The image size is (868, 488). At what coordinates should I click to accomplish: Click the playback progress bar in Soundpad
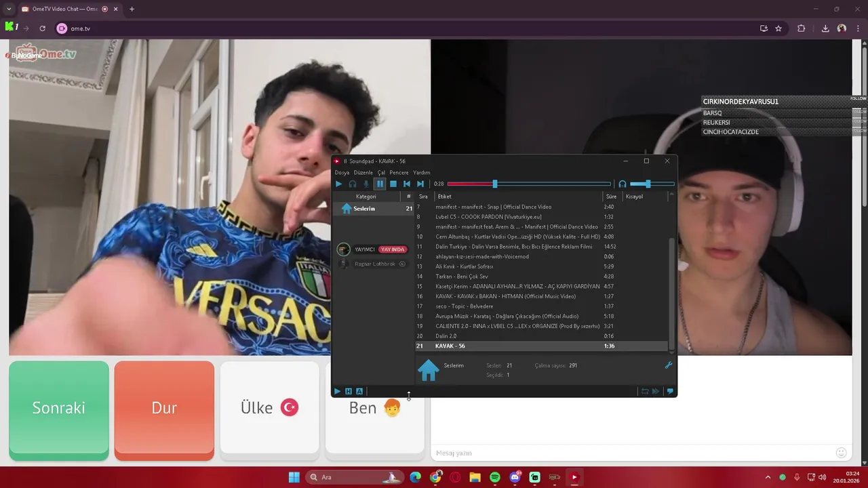[529, 184]
